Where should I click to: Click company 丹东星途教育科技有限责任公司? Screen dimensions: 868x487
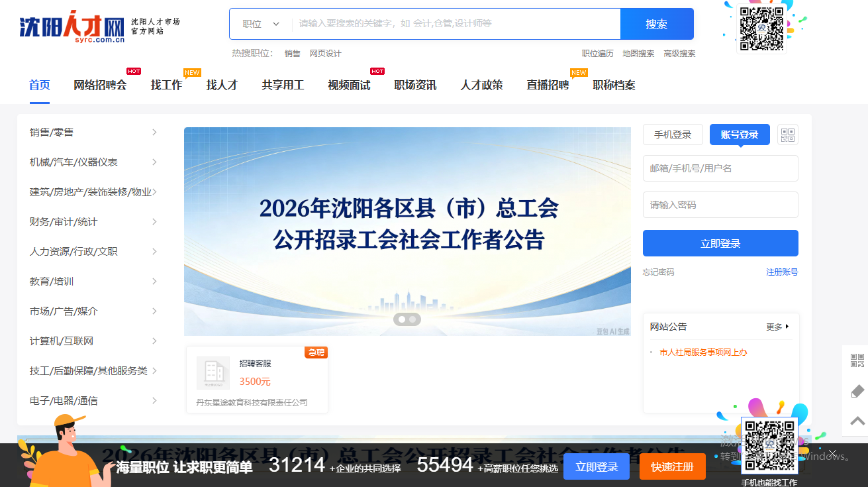pyautogui.click(x=252, y=402)
